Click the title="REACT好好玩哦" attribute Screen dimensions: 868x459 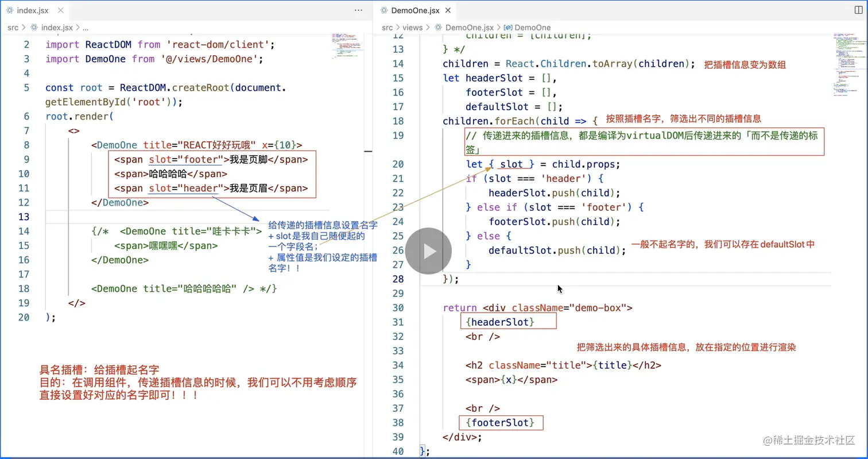(x=200, y=145)
